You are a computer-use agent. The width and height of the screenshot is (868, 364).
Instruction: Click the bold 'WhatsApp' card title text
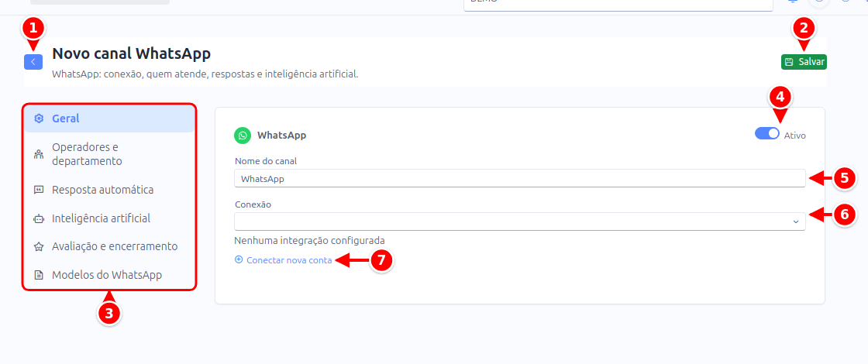[282, 135]
